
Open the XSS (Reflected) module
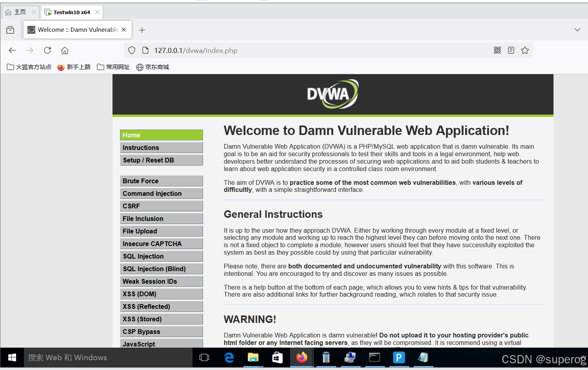pyautogui.click(x=162, y=306)
